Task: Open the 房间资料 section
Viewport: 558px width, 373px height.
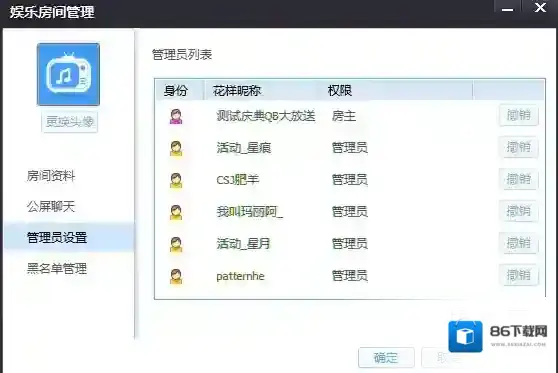Action: [x=51, y=176]
